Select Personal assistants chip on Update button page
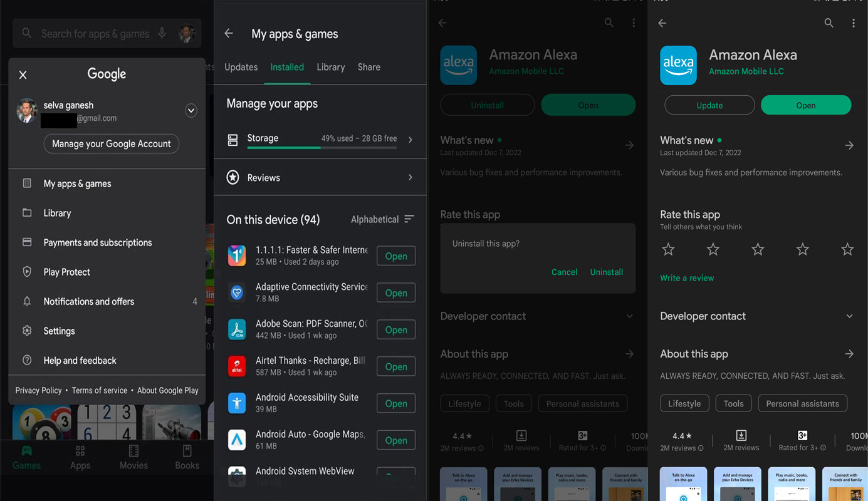Viewport: 868px width, 501px height. [x=803, y=403]
